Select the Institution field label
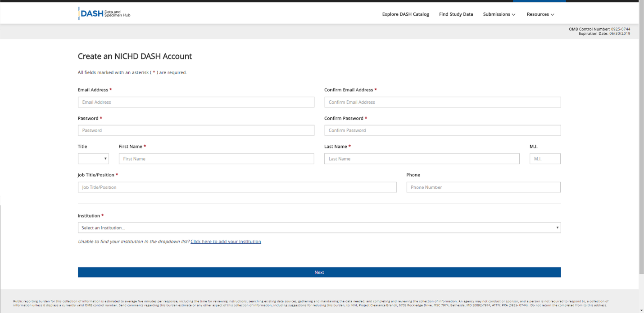 coord(91,216)
